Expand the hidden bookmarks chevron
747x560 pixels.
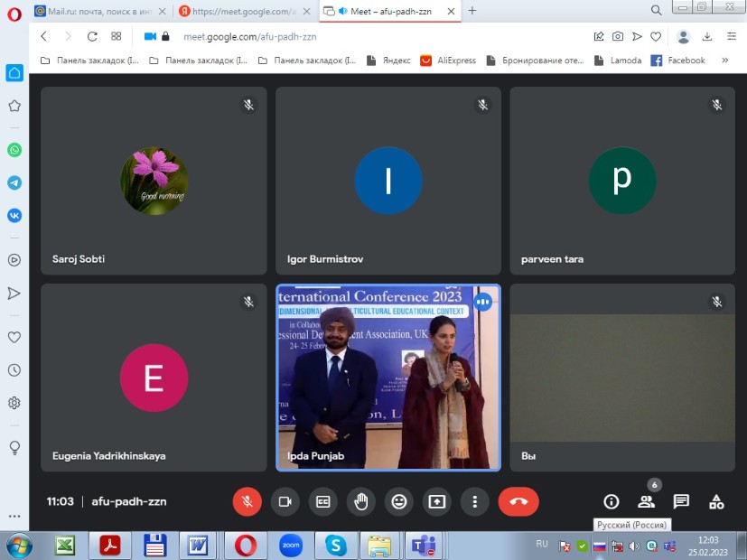[x=725, y=61]
